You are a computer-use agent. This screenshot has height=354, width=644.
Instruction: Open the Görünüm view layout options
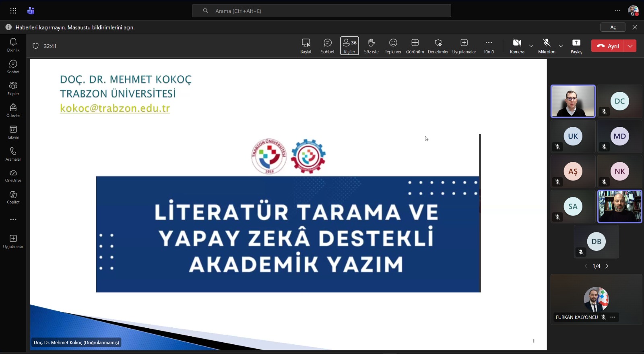[x=415, y=46]
